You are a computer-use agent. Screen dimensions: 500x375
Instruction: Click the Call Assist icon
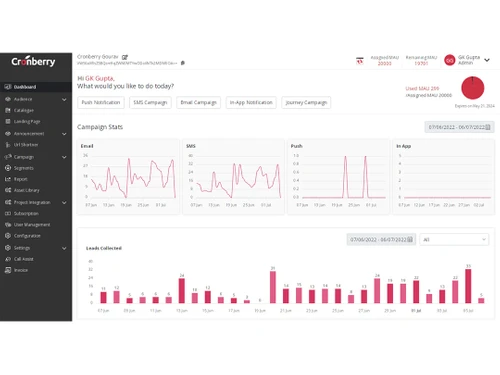(x=8, y=259)
